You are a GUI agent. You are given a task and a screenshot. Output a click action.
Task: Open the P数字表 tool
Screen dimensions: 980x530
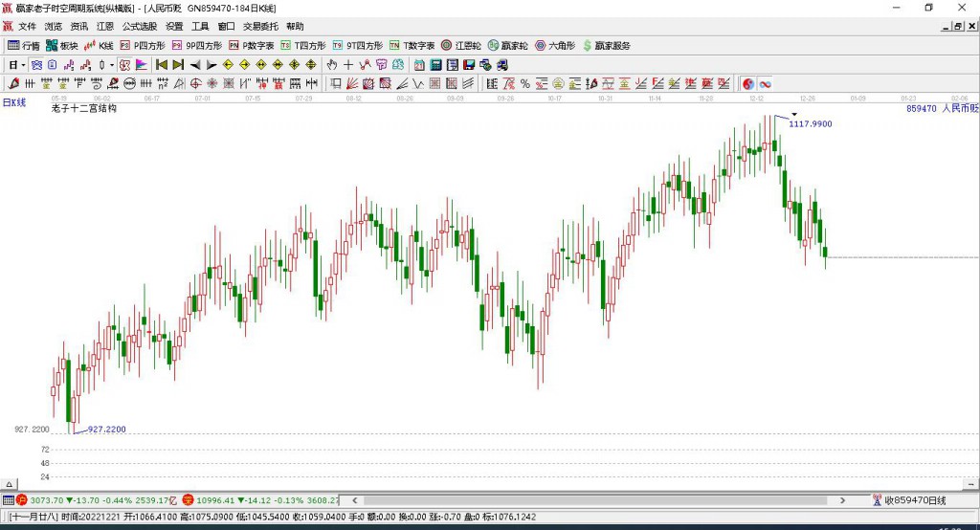click(x=252, y=46)
